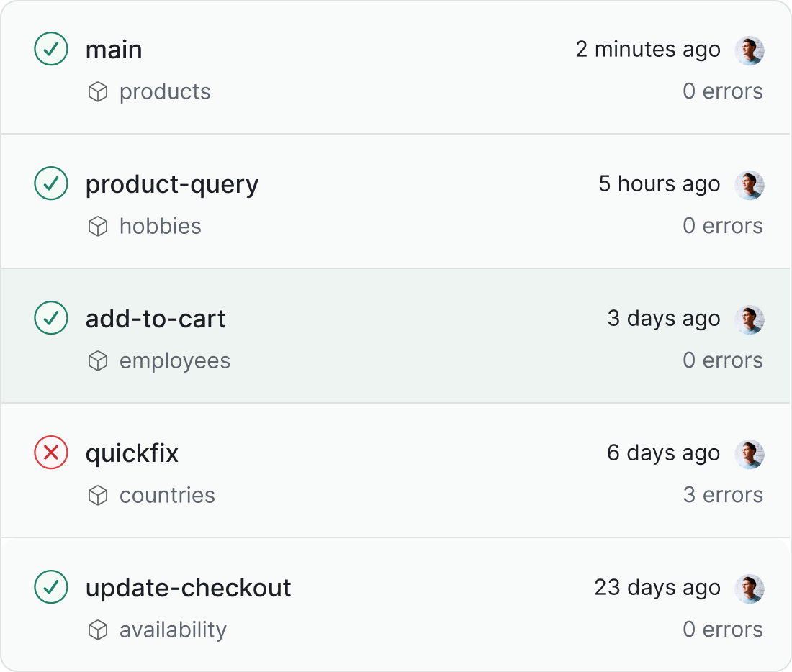Click the avatar beside quickfix
Image resolution: width=792 pixels, height=672 pixels.
coord(749,453)
